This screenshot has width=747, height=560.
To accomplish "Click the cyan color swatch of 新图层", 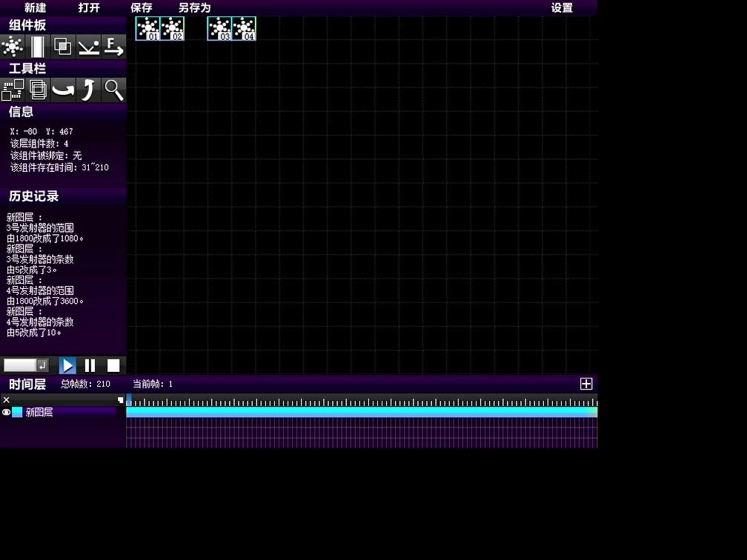I will [x=17, y=413].
